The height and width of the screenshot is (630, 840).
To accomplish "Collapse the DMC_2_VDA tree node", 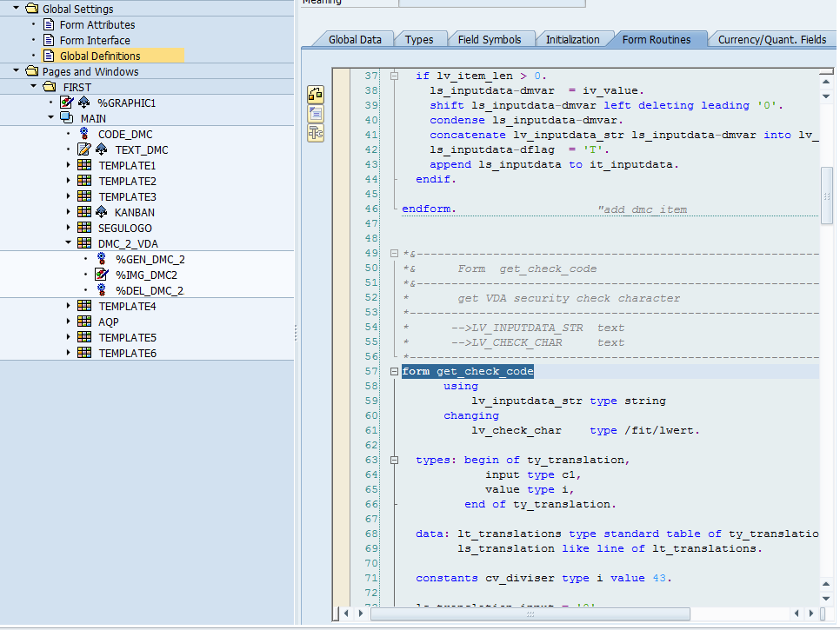I will pyautogui.click(x=70, y=243).
